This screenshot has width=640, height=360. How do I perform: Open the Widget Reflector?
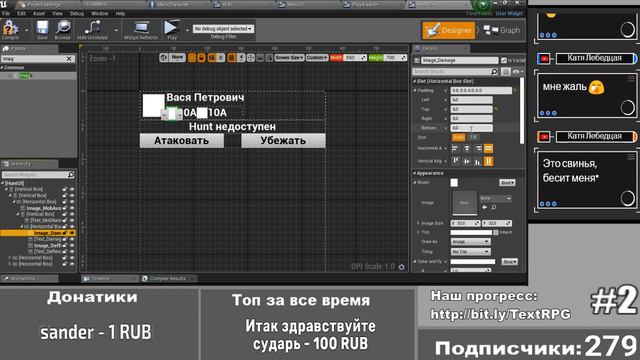(x=141, y=29)
